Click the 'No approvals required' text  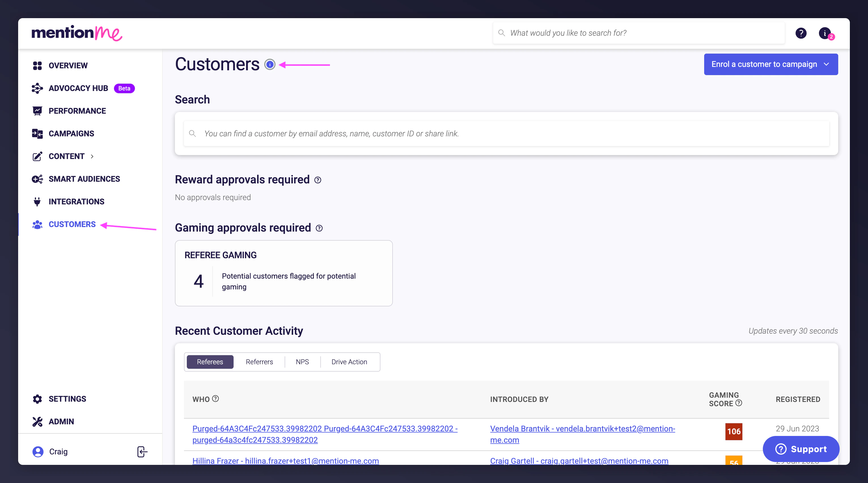point(213,197)
